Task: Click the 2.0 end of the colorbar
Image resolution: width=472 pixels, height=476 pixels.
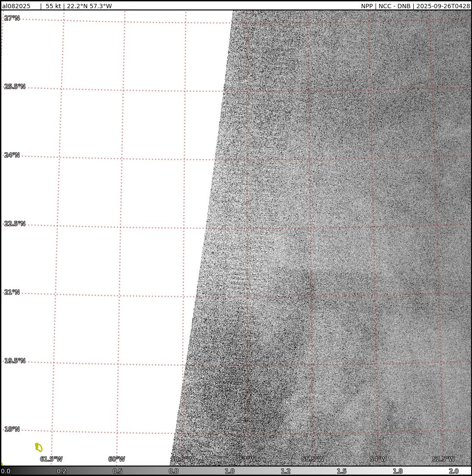Action: tap(453, 471)
